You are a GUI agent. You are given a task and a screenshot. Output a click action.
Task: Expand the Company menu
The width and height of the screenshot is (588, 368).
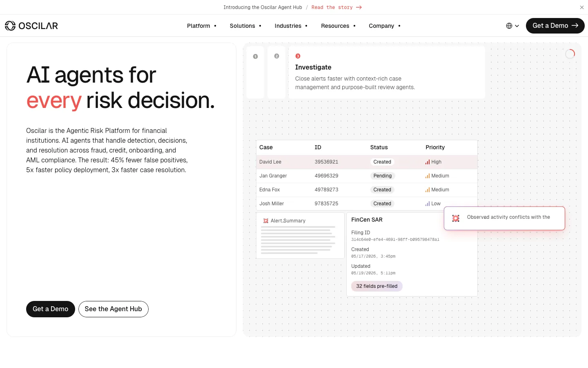pos(385,26)
